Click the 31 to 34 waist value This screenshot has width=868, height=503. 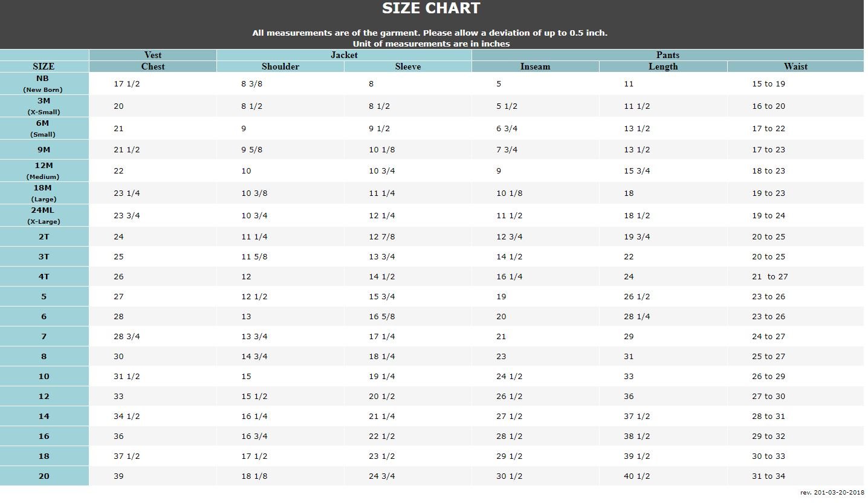click(768, 476)
